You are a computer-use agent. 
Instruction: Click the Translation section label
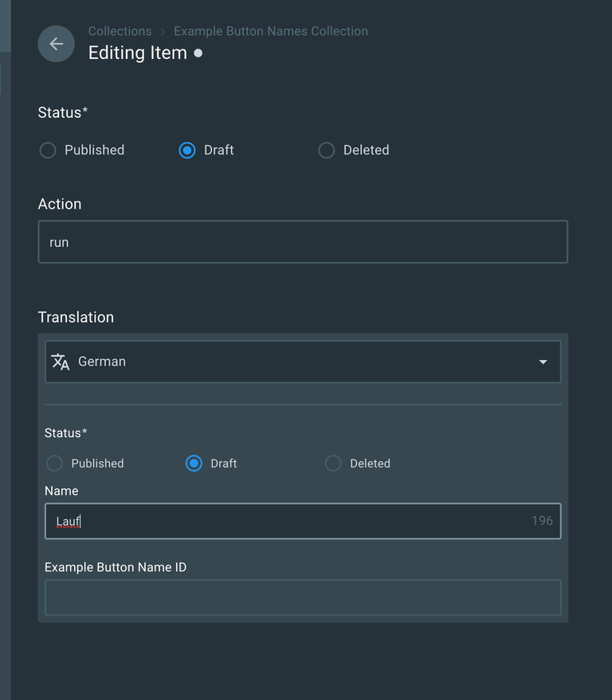point(76,317)
